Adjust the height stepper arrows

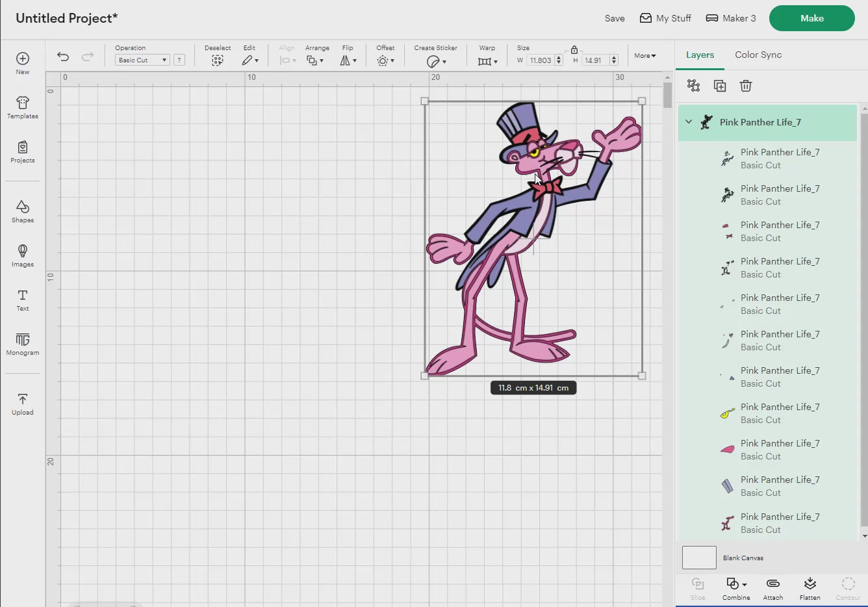[x=613, y=60]
